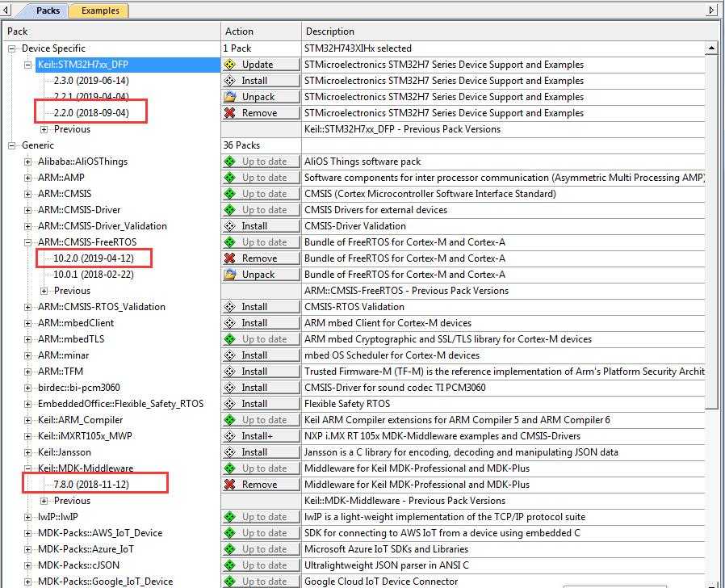Click the yellow Update diamond icon
Image resolution: width=725 pixels, height=588 pixels.
point(230,65)
